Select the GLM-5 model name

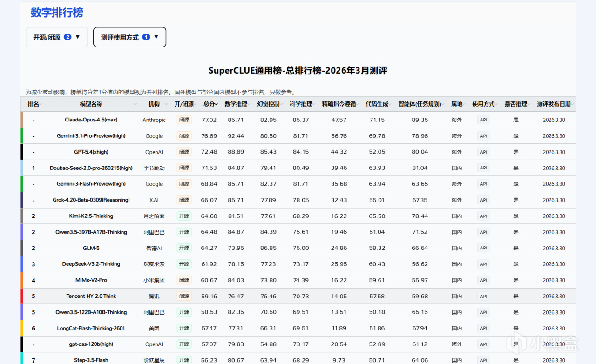click(91, 248)
